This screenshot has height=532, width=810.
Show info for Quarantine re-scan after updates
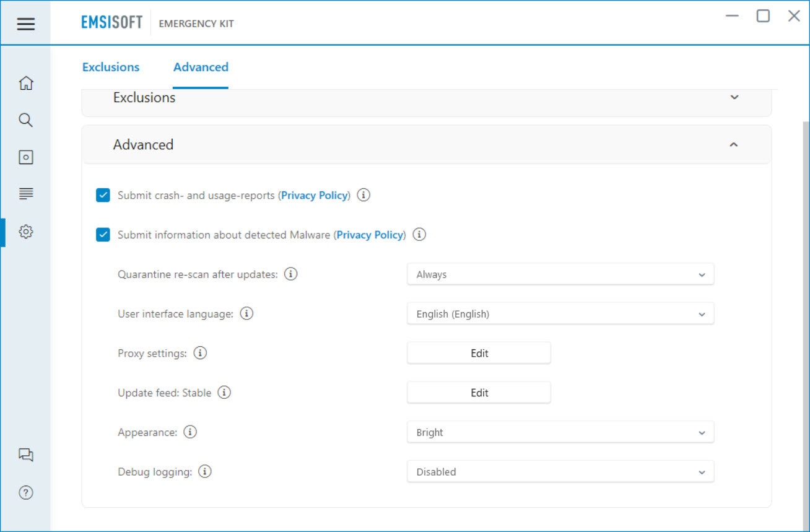tap(291, 274)
